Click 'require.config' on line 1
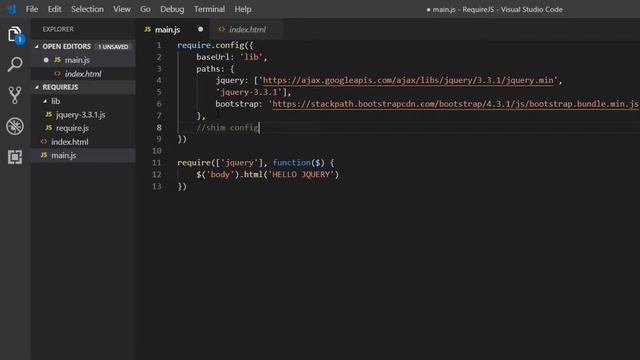This screenshot has width=640, height=360. click(211, 45)
